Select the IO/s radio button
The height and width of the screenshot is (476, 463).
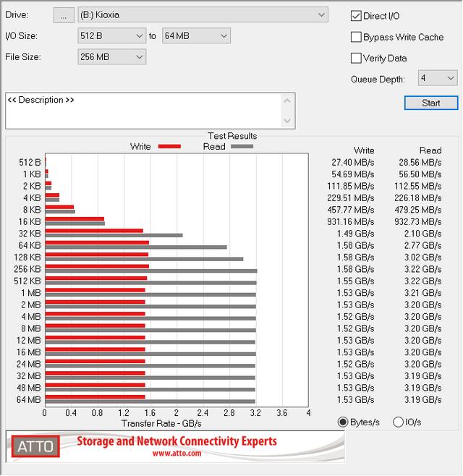[398, 422]
